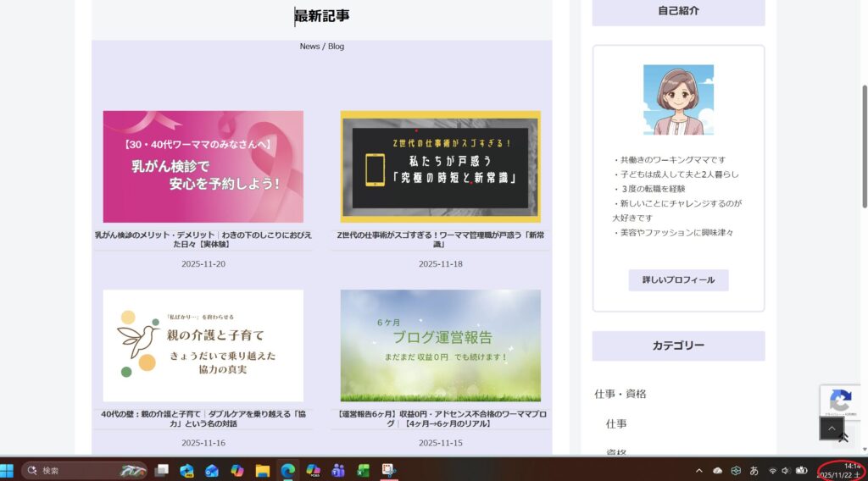The width and height of the screenshot is (868, 481).
Task: Launch Excel from the taskbar
Action: (x=363, y=470)
